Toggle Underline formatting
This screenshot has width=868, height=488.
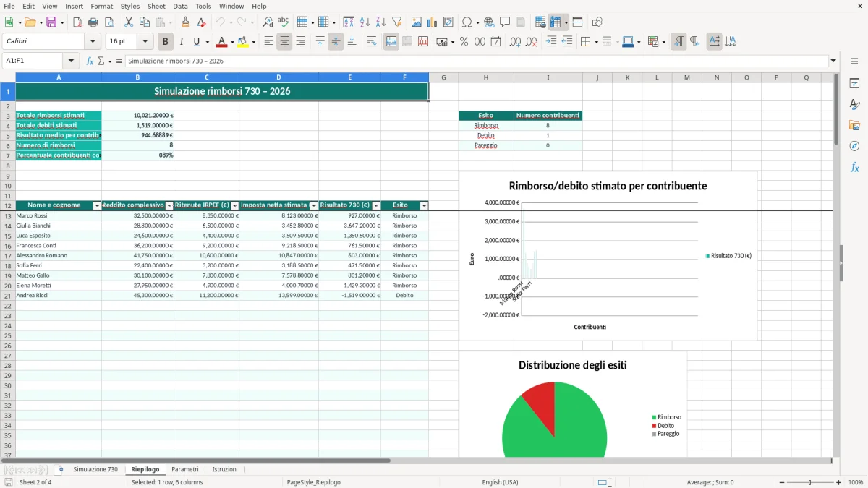coord(196,42)
